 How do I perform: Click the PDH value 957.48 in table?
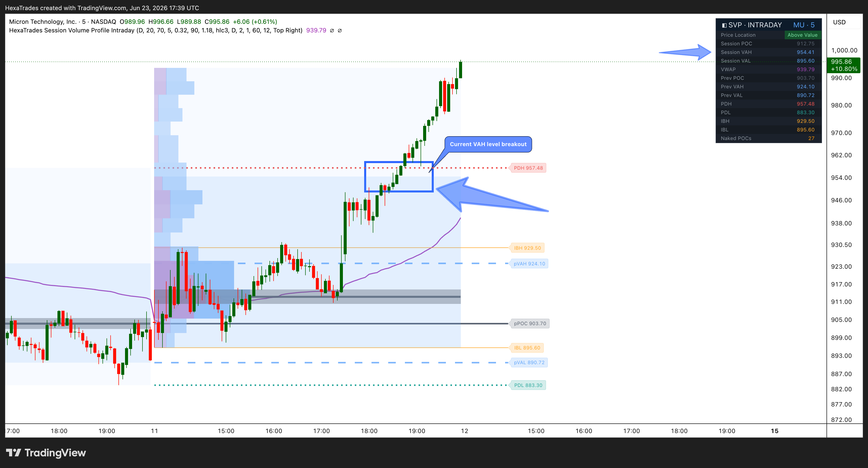(x=805, y=104)
